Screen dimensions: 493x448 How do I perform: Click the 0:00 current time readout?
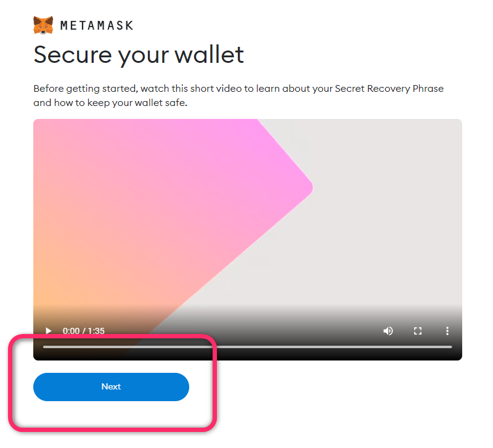tap(71, 331)
